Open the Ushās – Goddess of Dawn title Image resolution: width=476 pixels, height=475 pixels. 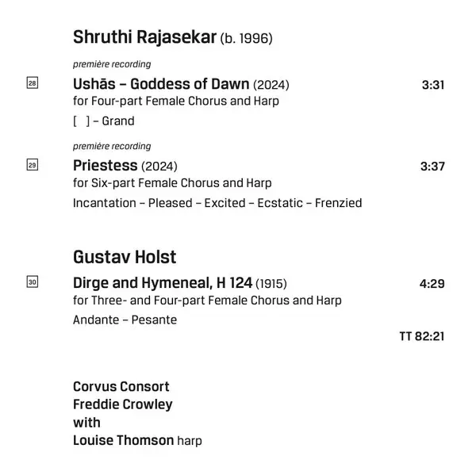(161, 84)
